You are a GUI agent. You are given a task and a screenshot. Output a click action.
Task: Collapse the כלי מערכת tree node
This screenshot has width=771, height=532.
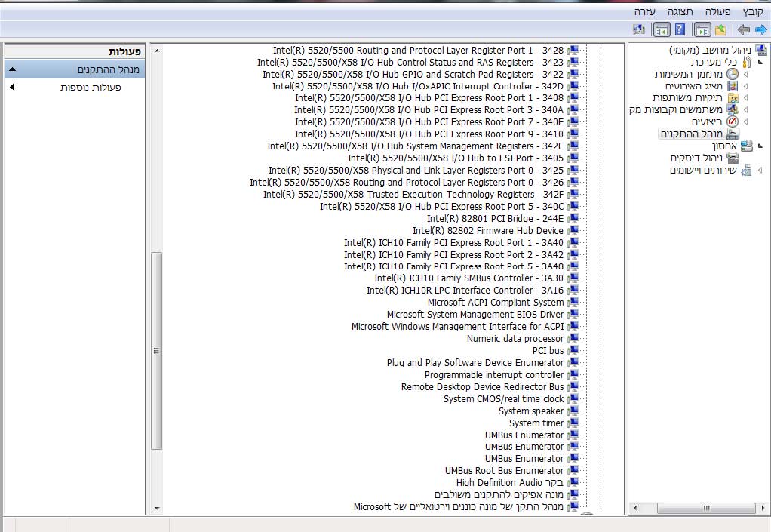pos(760,63)
